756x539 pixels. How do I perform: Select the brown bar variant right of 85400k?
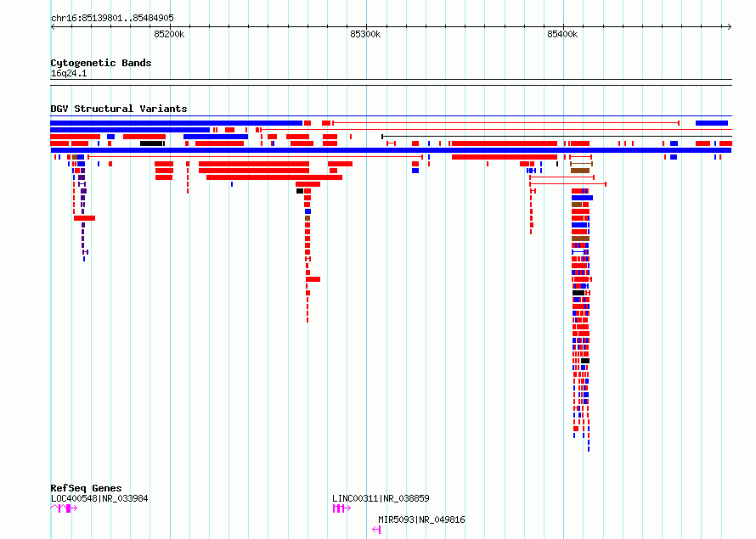[580, 171]
